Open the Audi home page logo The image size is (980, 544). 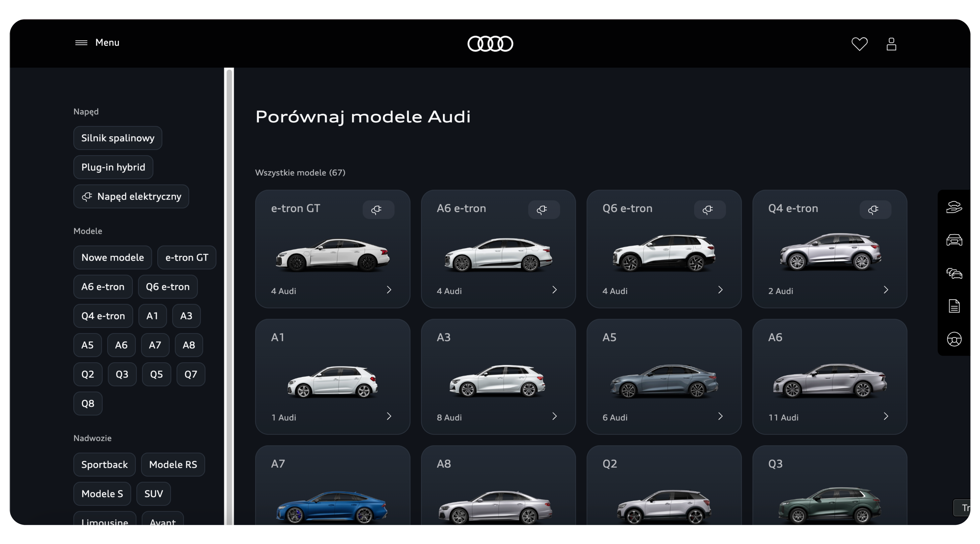tap(490, 44)
